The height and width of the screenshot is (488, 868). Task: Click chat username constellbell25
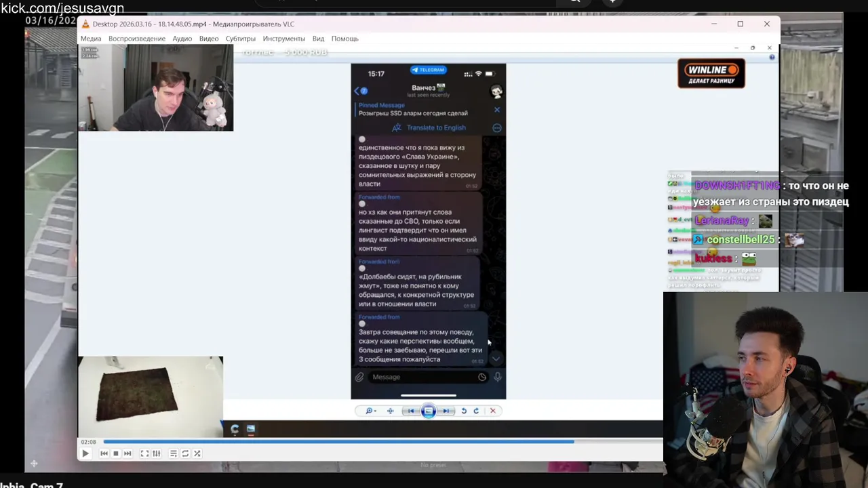[741, 240]
